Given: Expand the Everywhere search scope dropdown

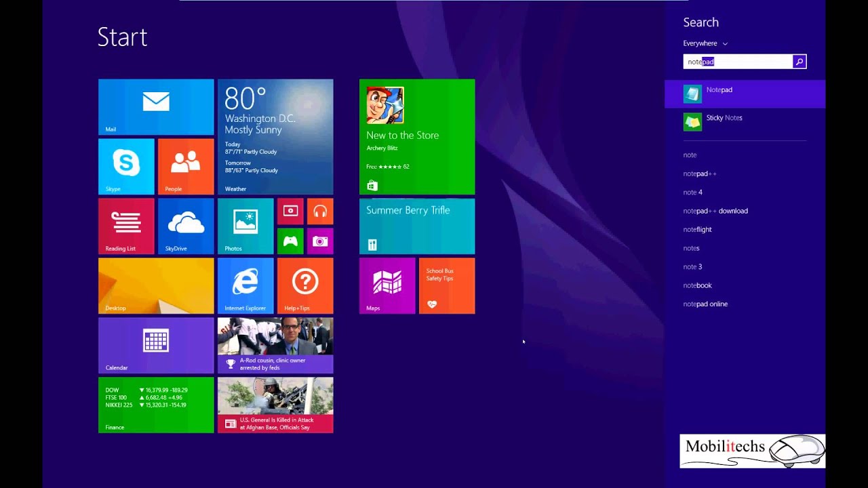Looking at the screenshot, I should (x=705, y=43).
